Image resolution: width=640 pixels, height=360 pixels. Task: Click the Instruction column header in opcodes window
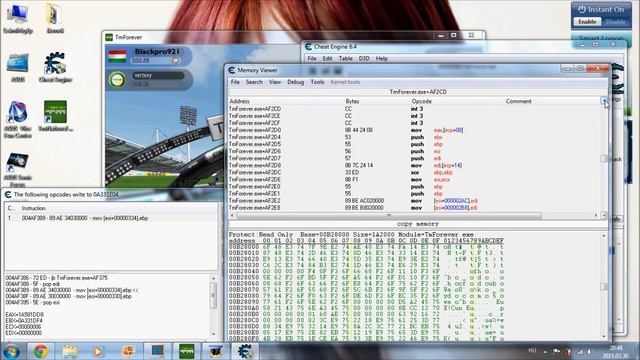click(x=33, y=208)
